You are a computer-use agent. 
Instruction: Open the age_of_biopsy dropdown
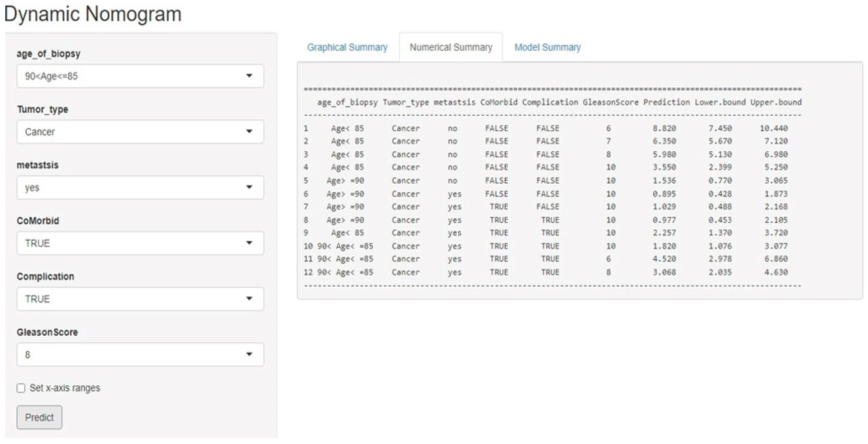(140, 76)
